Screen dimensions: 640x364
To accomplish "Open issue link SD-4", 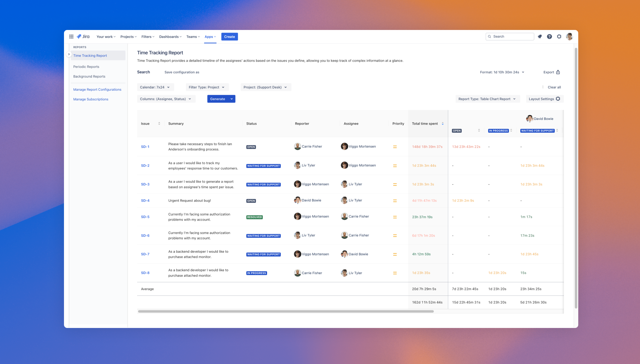I will [x=145, y=200].
